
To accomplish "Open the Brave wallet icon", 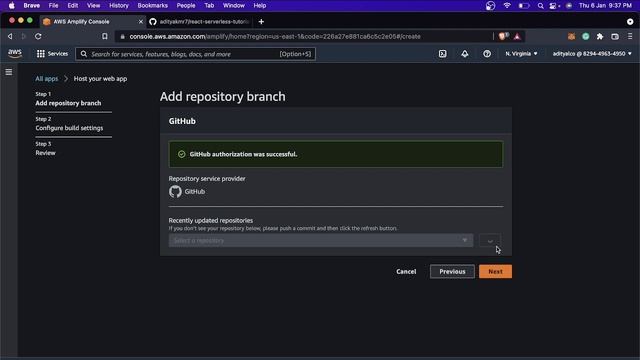I will (615, 36).
